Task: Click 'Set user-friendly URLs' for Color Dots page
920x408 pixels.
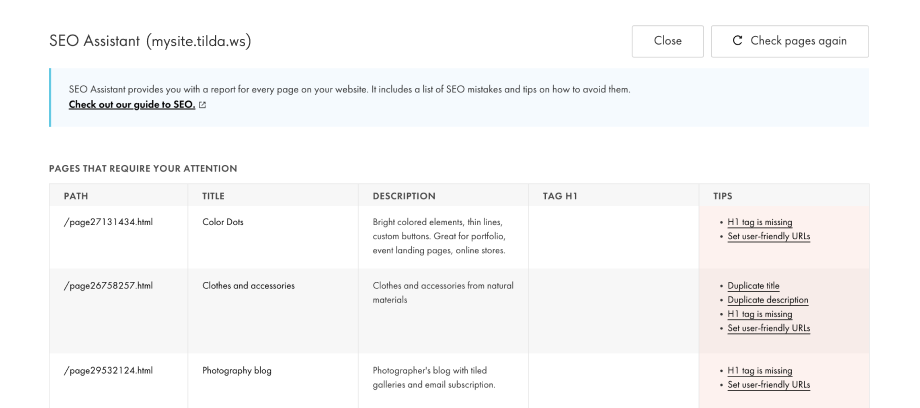Action: (x=768, y=236)
